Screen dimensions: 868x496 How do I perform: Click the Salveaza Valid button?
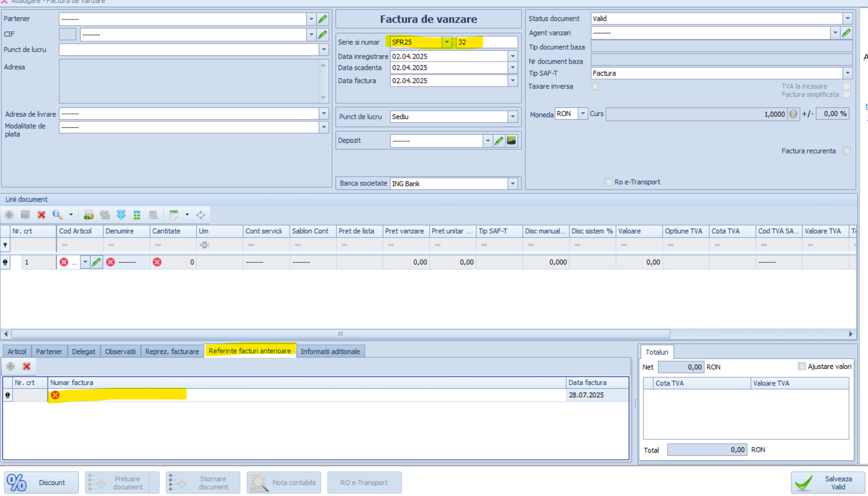point(828,483)
